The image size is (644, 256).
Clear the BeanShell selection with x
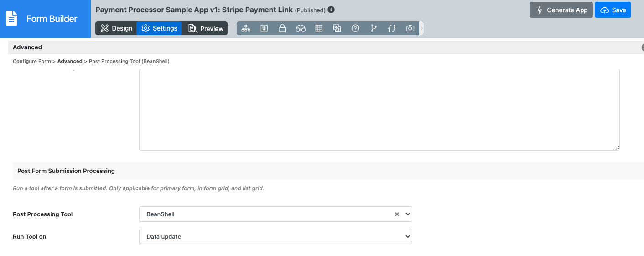[397, 214]
